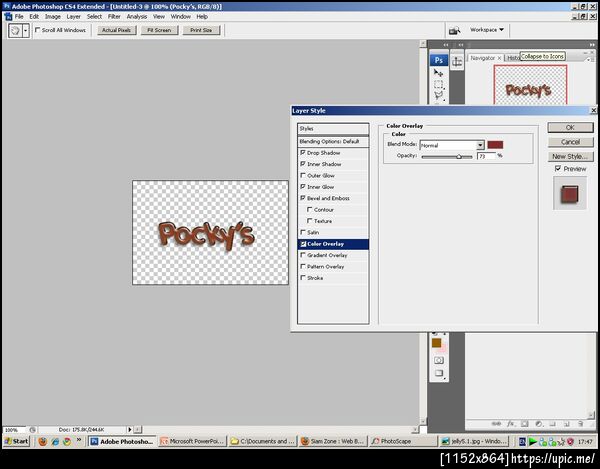This screenshot has height=469, width=600.
Task: Click the Actual Pixels button
Action: point(117,30)
